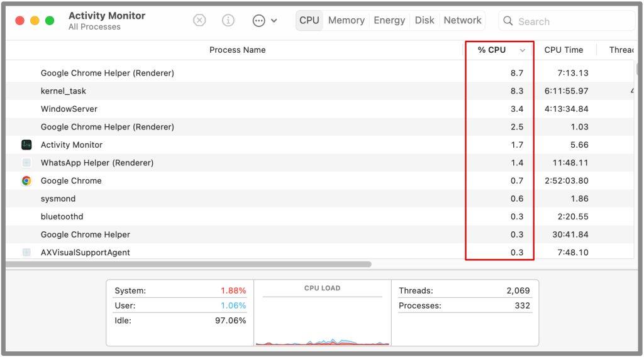Screen dimensions: 644x357
Task: Select the WindowServer process row
Action: (319, 109)
